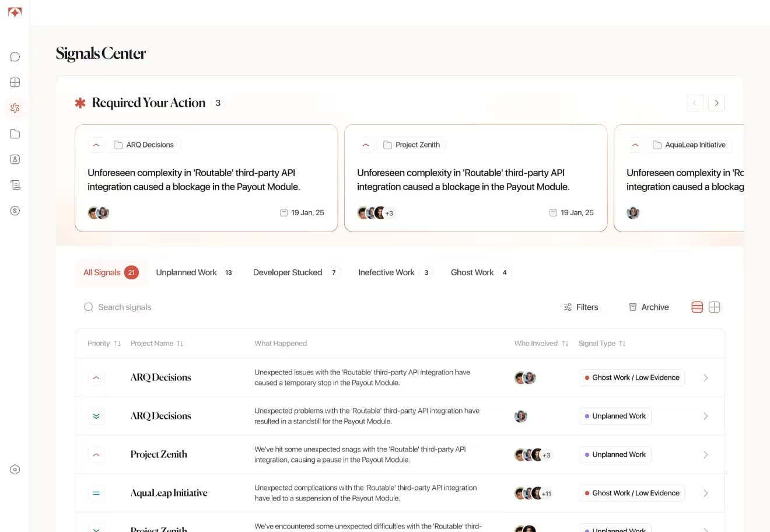This screenshot has width=770, height=532.
Task: Click AquaLeap Initiative tag on third card
Action: pos(689,145)
